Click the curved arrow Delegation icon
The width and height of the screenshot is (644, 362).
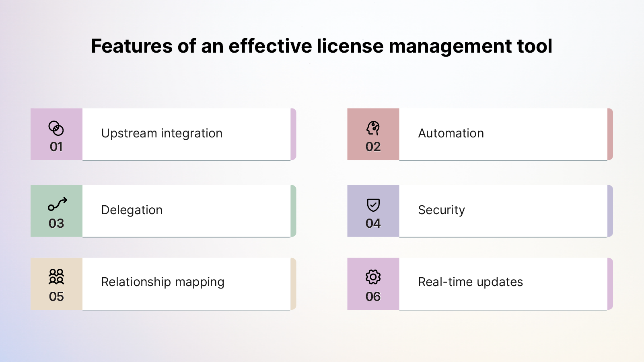(x=57, y=204)
